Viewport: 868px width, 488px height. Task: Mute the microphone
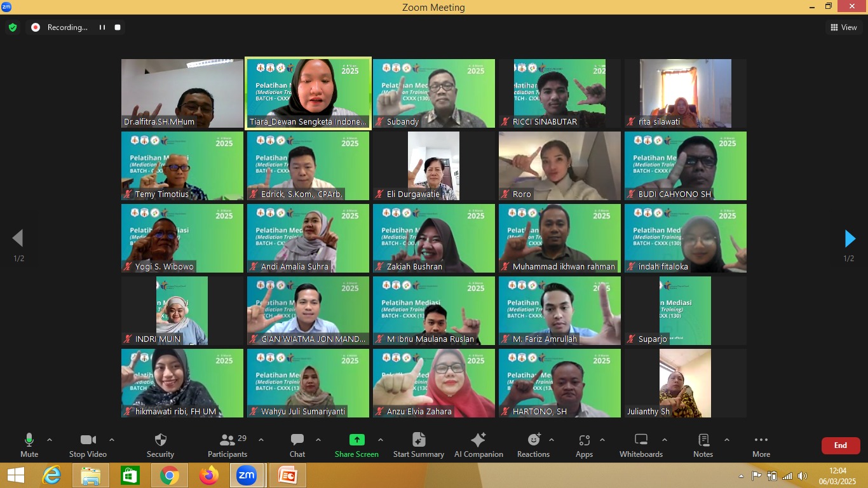coord(29,445)
